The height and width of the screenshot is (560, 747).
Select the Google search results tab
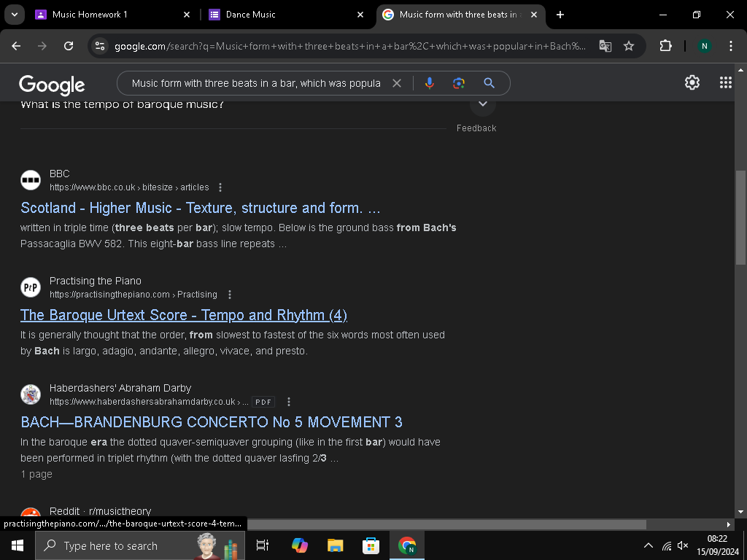pyautogui.click(x=461, y=15)
